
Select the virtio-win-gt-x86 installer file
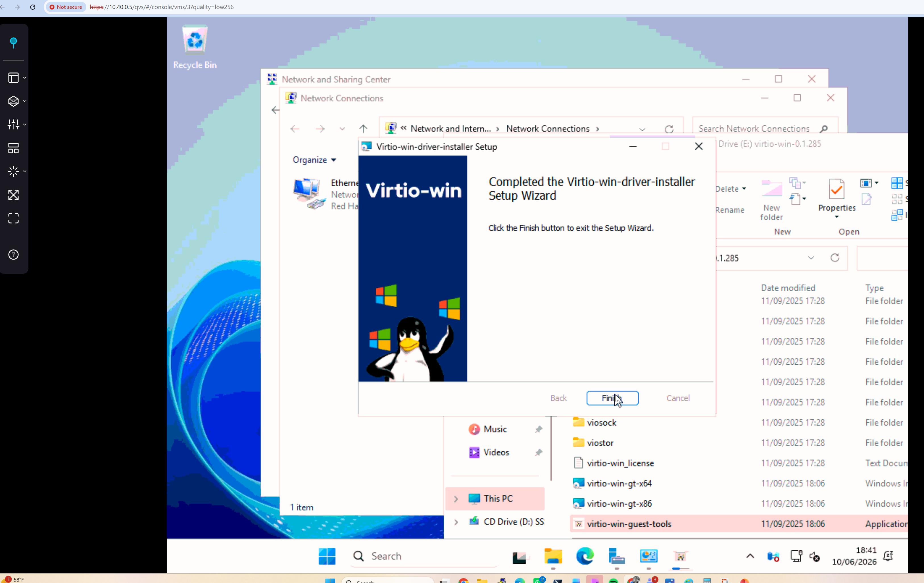612,503
